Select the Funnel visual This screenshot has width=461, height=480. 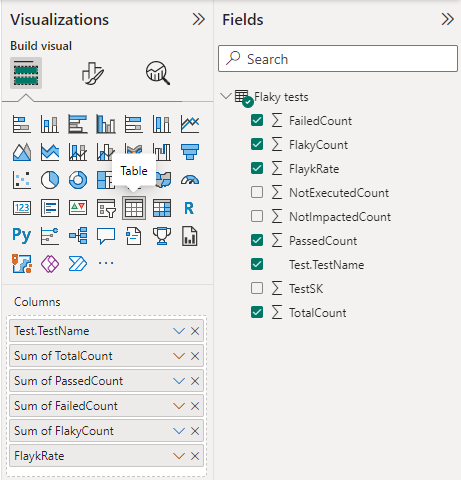[x=190, y=152]
